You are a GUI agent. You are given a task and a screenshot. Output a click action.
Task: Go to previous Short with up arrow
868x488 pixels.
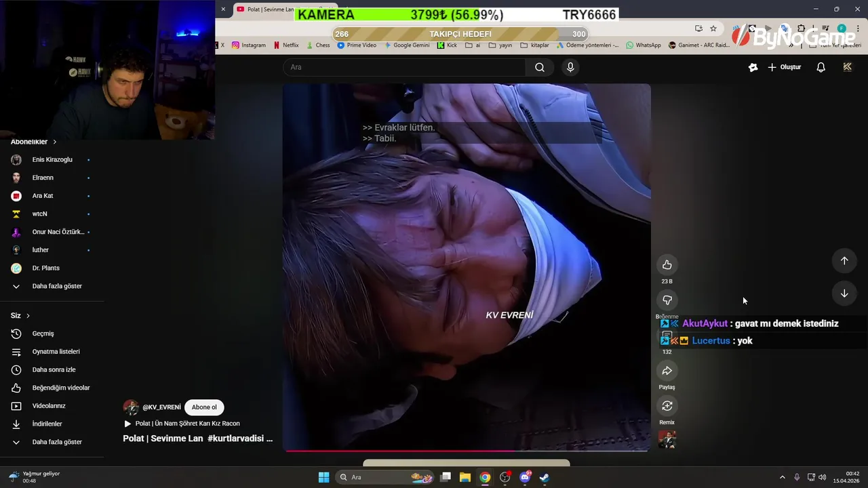tap(844, 261)
